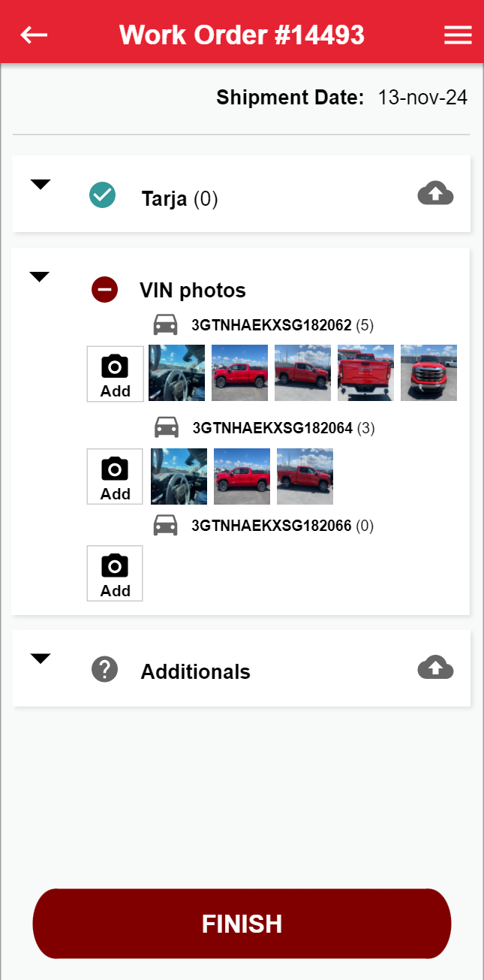Viewport: 484px width, 980px height.
Task: Upload Additionals section via cloud icon
Action: pyautogui.click(x=435, y=667)
